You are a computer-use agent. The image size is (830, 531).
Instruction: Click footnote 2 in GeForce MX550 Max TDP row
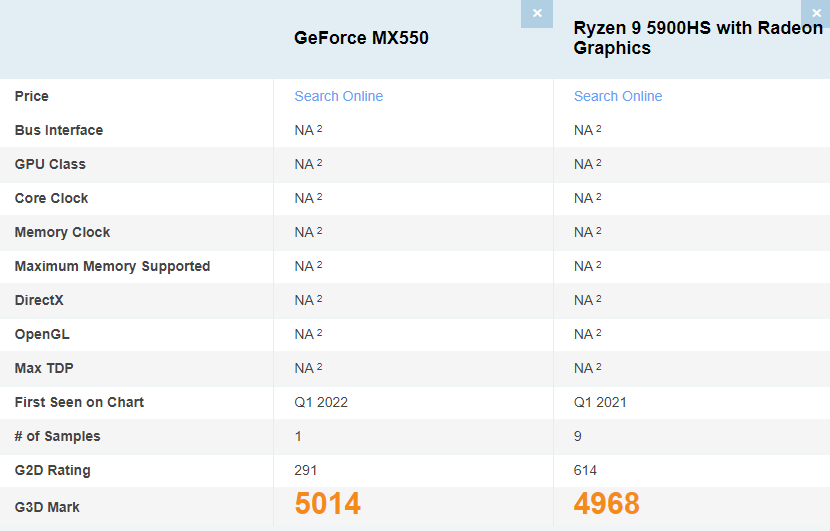[x=319, y=367]
